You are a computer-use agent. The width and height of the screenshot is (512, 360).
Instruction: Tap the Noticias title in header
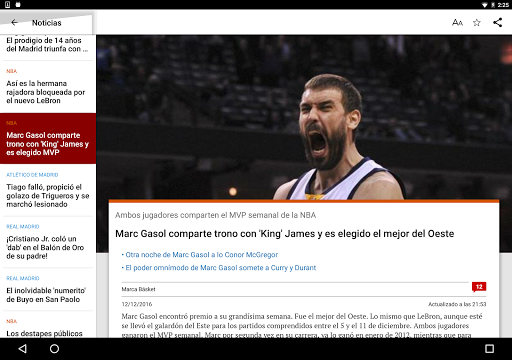pos(47,23)
